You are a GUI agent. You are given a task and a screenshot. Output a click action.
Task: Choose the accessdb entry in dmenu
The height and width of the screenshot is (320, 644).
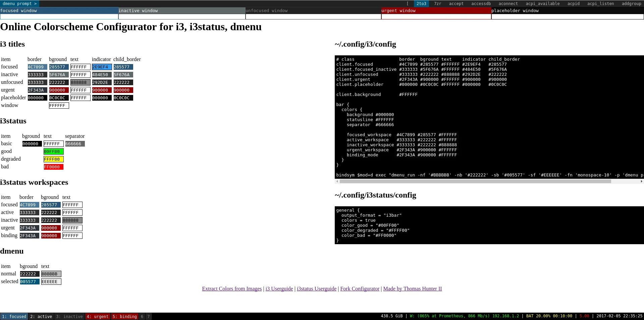click(481, 4)
